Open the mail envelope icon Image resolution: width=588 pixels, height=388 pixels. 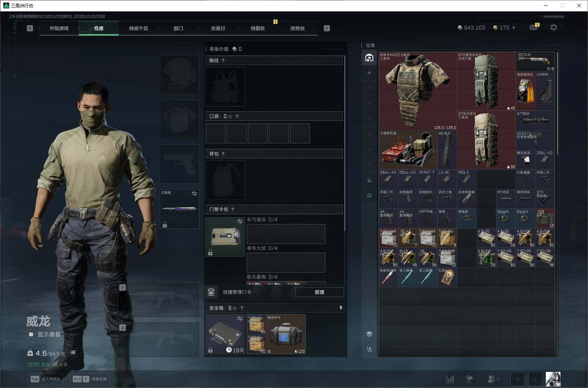point(534,28)
